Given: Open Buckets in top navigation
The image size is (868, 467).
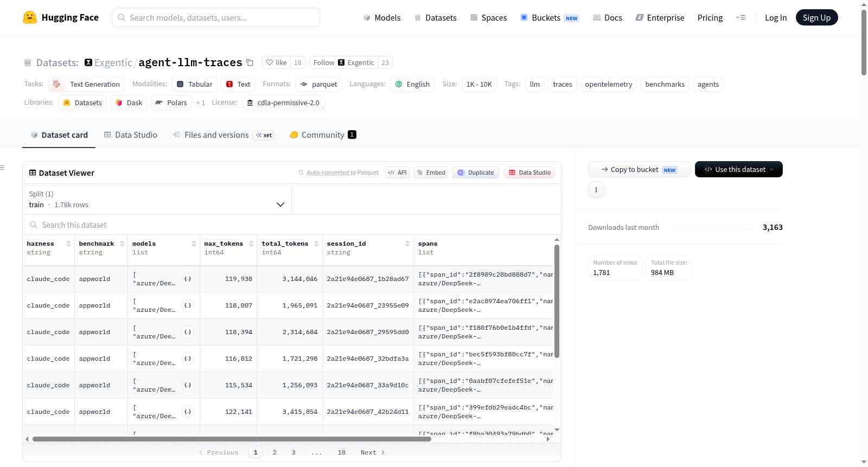Looking at the screenshot, I should [x=549, y=17].
